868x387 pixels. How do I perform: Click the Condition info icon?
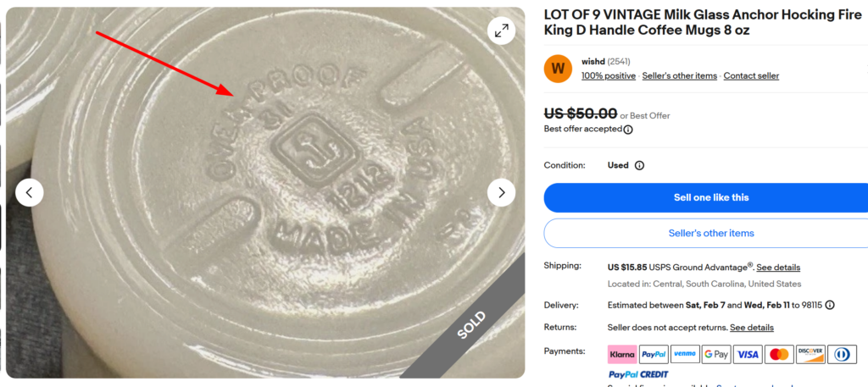pos(639,165)
